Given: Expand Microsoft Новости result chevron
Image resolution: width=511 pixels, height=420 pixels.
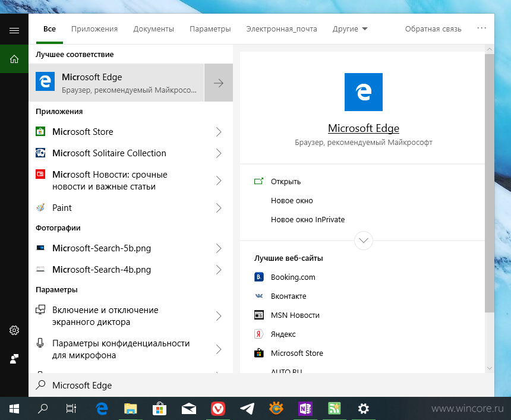Looking at the screenshot, I should click(x=219, y=181).
